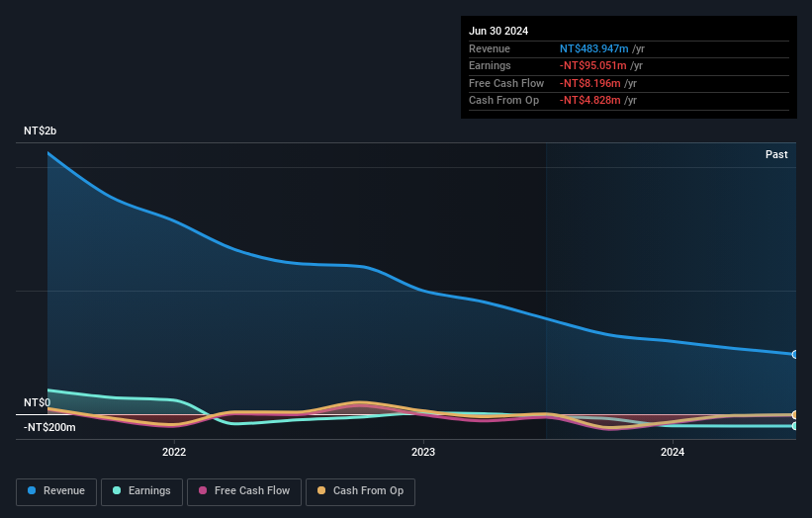Click the NT$0 y-axis label

point(38,402)
